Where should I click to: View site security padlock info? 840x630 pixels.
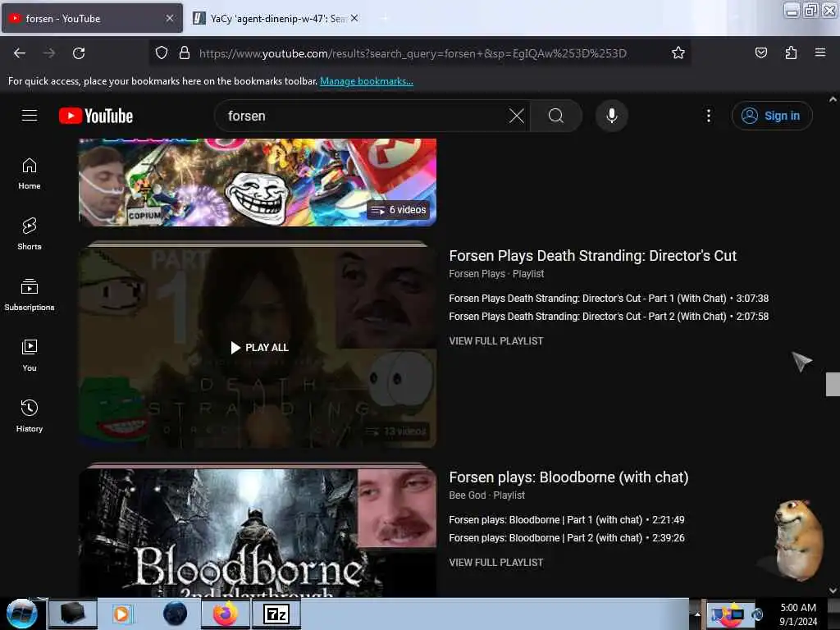185,53
